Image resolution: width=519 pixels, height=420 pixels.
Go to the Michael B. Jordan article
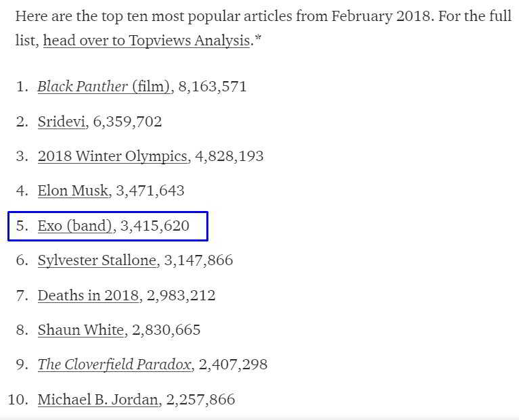(x=99, y=399)
